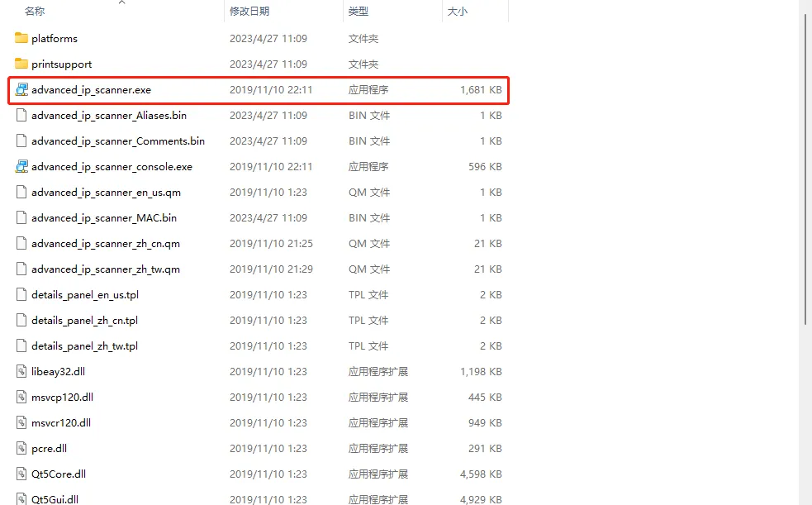
Task: Select the file name printsupport
Action: click(x=62, y=64)
